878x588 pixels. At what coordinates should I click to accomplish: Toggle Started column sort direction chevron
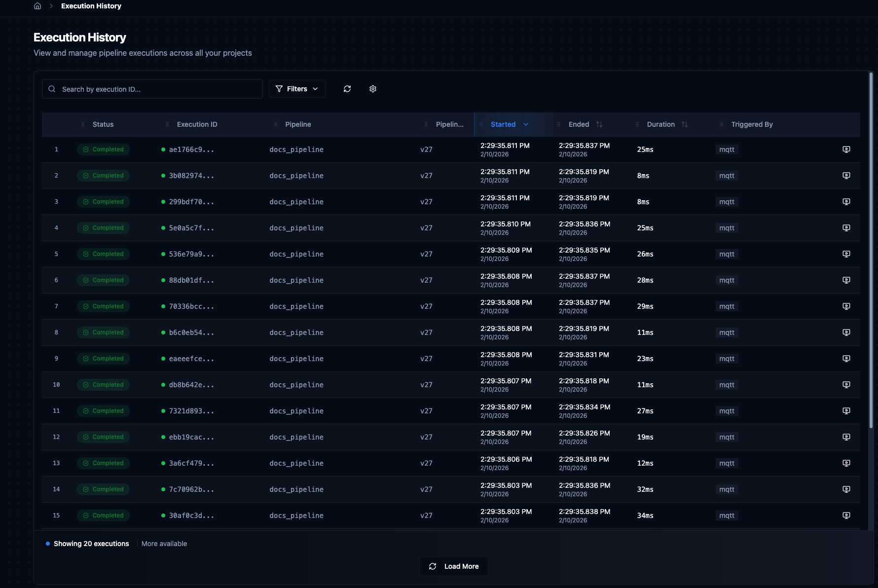tap(526, 124)
